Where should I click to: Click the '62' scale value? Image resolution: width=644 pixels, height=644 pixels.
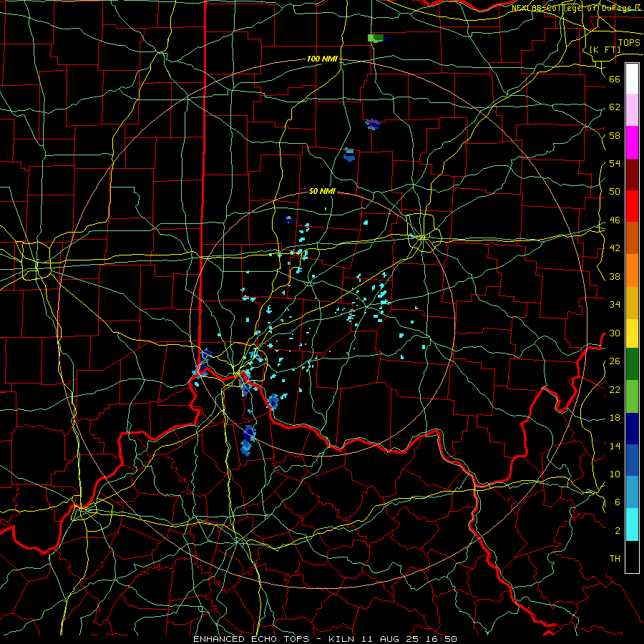click(x=615, y=107)
